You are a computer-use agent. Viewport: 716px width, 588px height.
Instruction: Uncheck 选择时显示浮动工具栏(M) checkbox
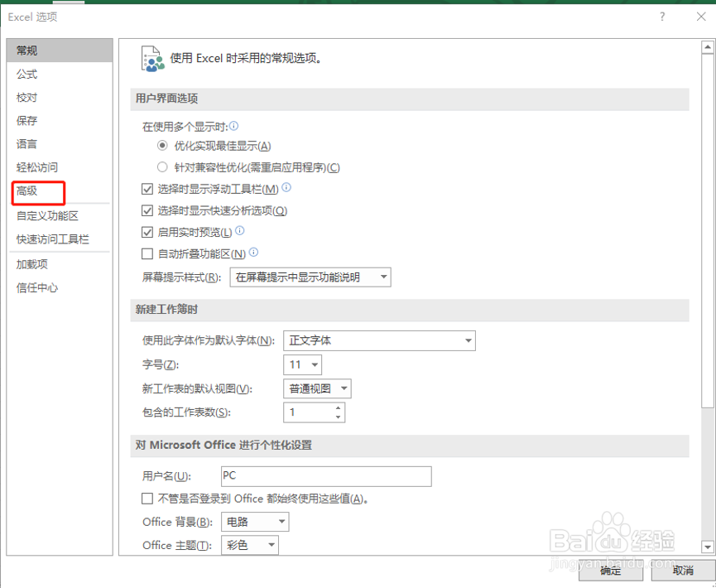tap(147, 189)
